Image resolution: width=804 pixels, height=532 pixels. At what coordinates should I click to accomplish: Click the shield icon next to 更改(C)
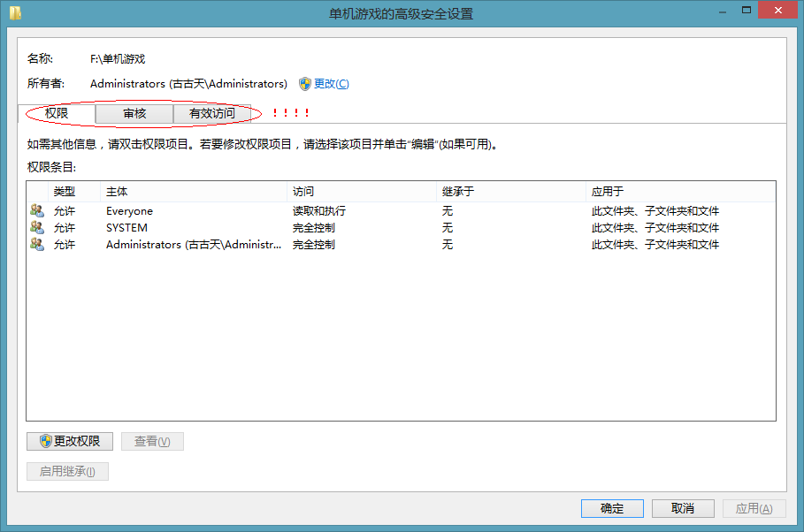[305, 84]
